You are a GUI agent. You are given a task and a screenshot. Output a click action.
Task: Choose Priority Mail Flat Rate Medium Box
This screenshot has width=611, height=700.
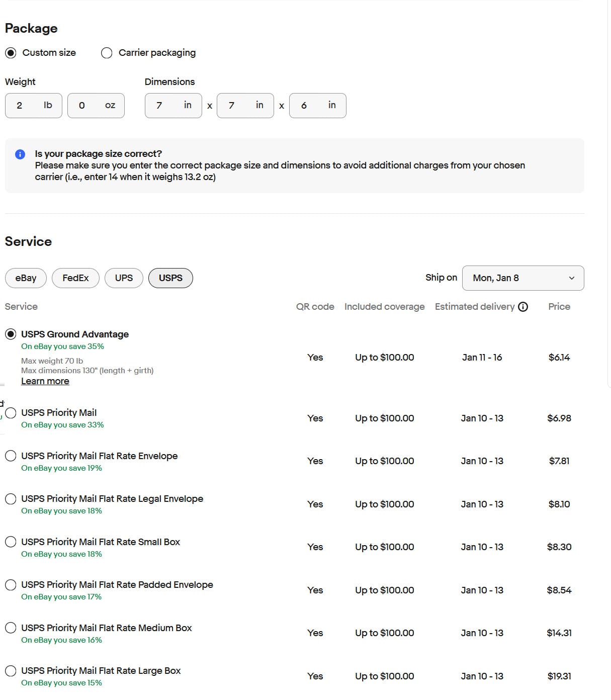11,628
